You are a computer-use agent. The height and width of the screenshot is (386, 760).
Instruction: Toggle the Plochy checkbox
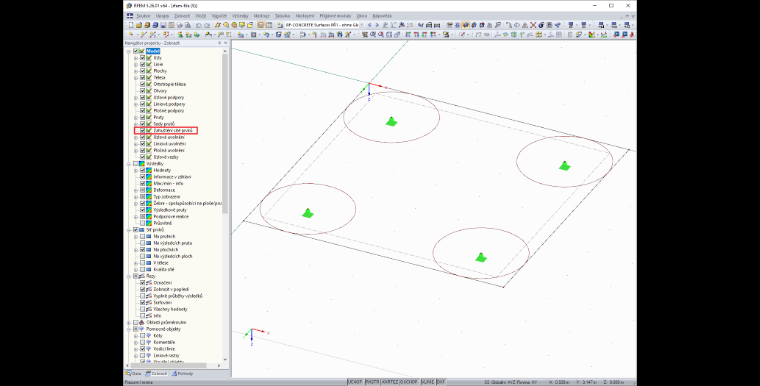tap(142, 71)
